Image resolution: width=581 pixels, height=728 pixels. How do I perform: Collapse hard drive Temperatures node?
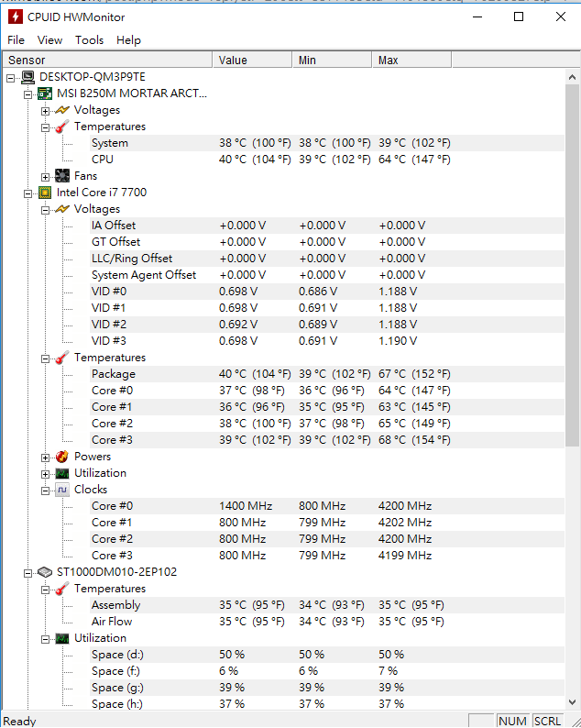[x=45, y=590]
